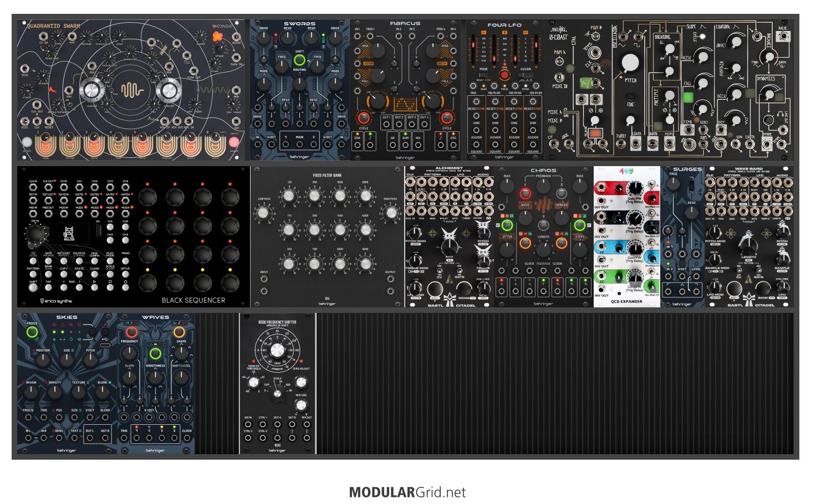Select the FREQ knob on Surges
816x504 pixels.
click(x=673, y=184)
